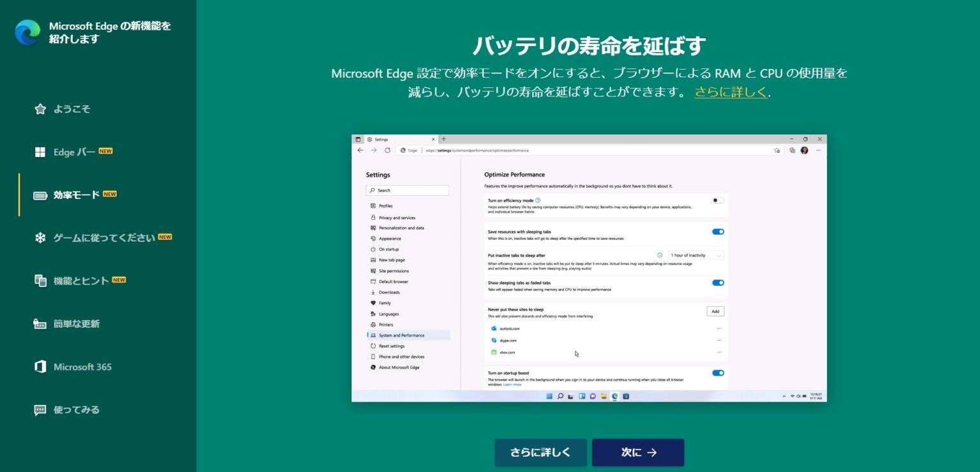Toggle 'Show sleeping tabs as faded tabs' switch
Image resolution: width=980 pixels, height=472 pixels.
718,283
